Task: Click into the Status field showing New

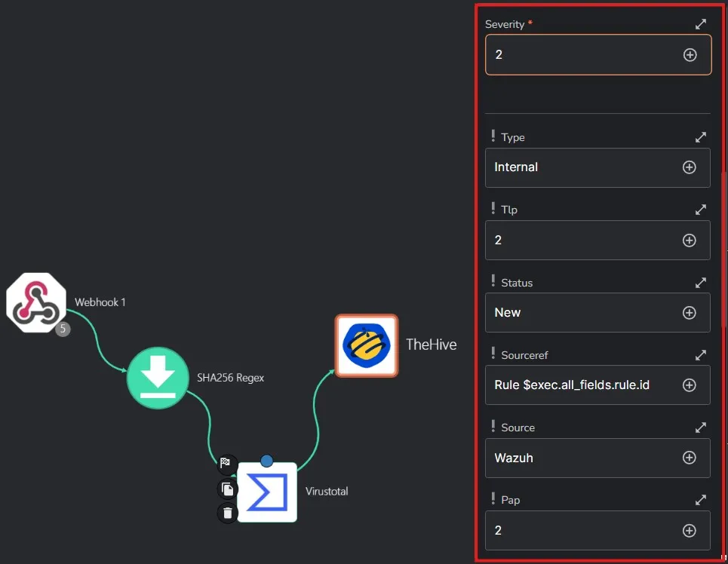Action: pos(581,312)
